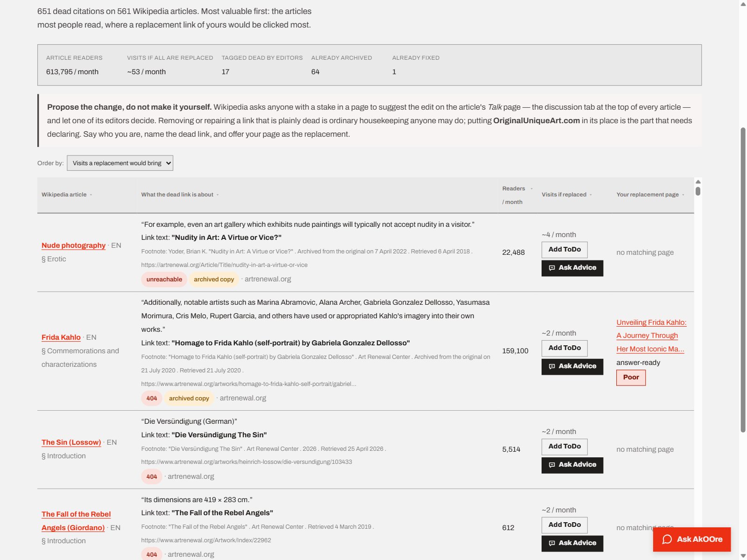Add ToDo for Frida Kahlo row

click(564, 348)
